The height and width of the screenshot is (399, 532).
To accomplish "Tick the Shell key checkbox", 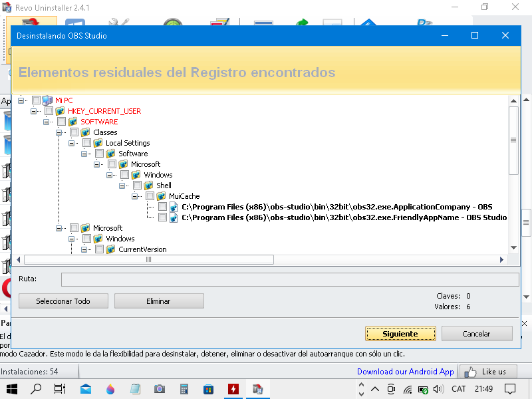I will coord(137,186).
